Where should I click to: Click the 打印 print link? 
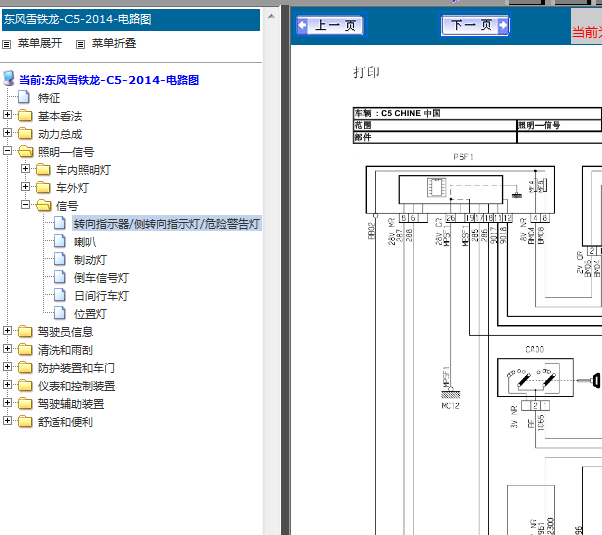pyautogui.click(x=366, y=72)
